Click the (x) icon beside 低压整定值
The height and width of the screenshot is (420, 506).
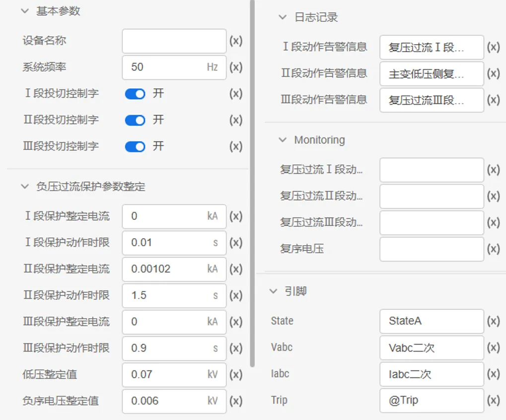237,374
